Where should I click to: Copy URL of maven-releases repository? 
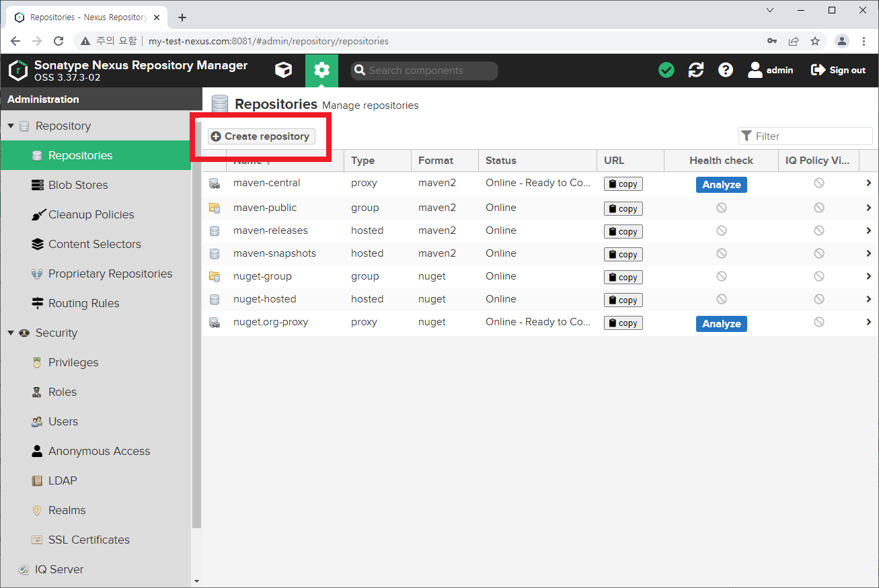click(x=623, y=232)
